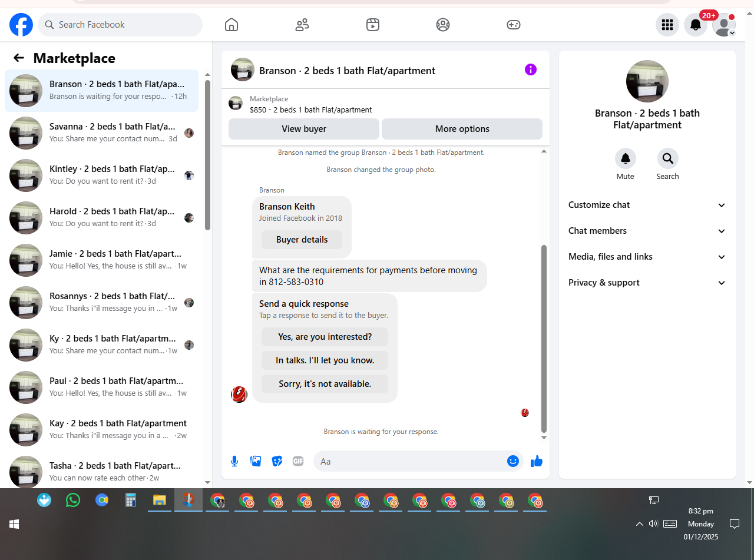The height and width of the screenshot is (560, 754).
Task: Open the emoji picker in the message box
Action: click(x=513, y=461)
